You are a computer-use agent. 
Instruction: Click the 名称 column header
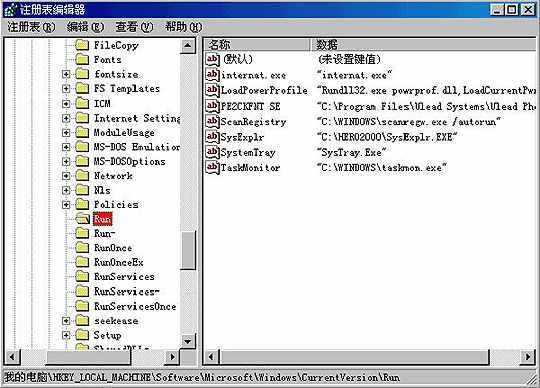pyautogui.click(x=258, y=44)
